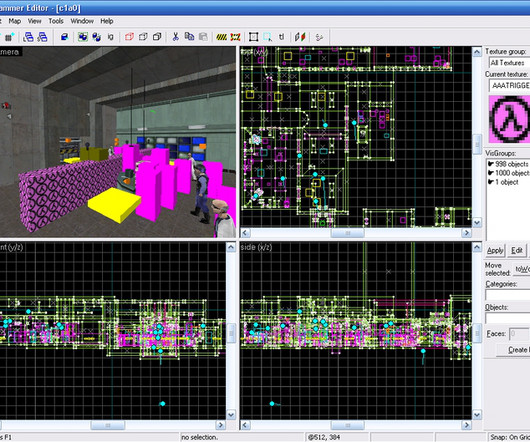530x442 pixels.
Task: Click the Objects input box
Action: (x=508, y=318)
